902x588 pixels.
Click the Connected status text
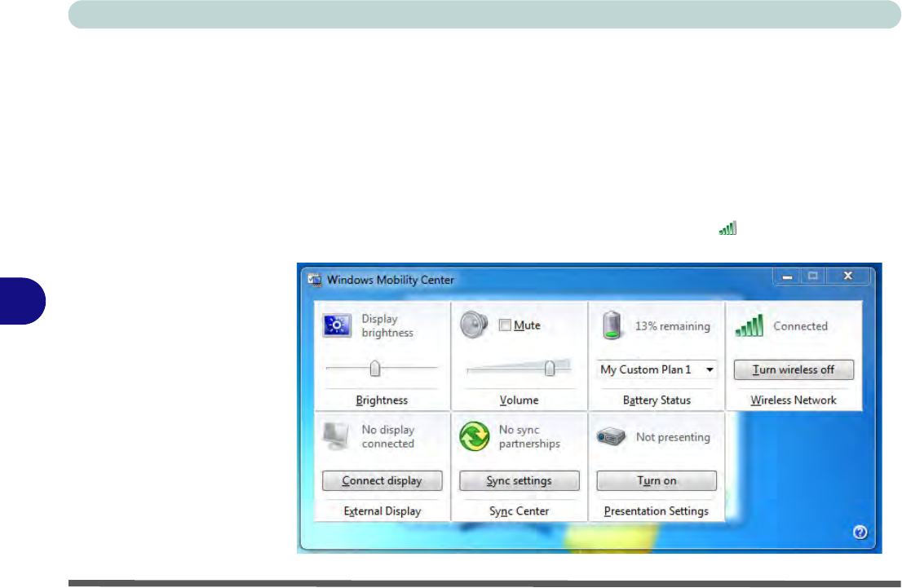point(800,326)
